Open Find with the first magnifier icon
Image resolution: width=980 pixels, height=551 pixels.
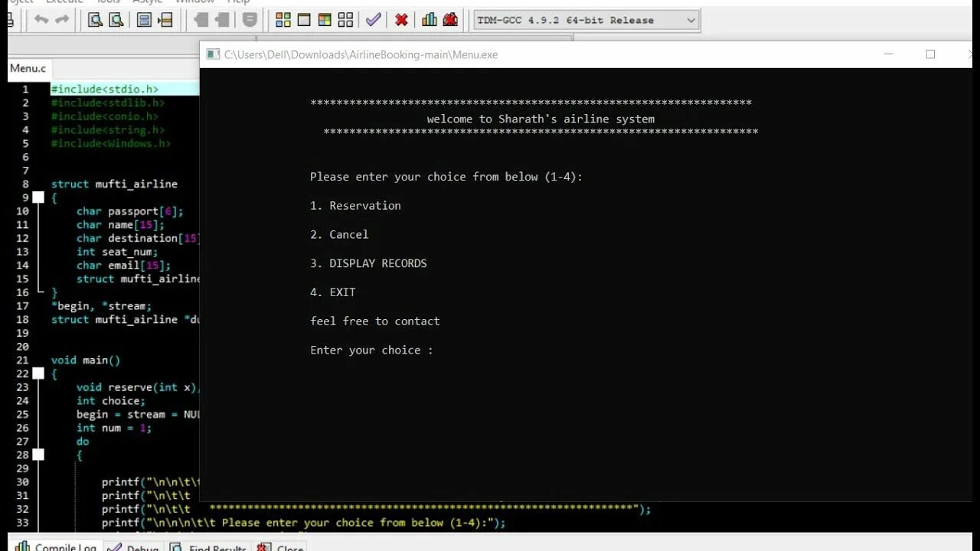(x=95, y=20)
